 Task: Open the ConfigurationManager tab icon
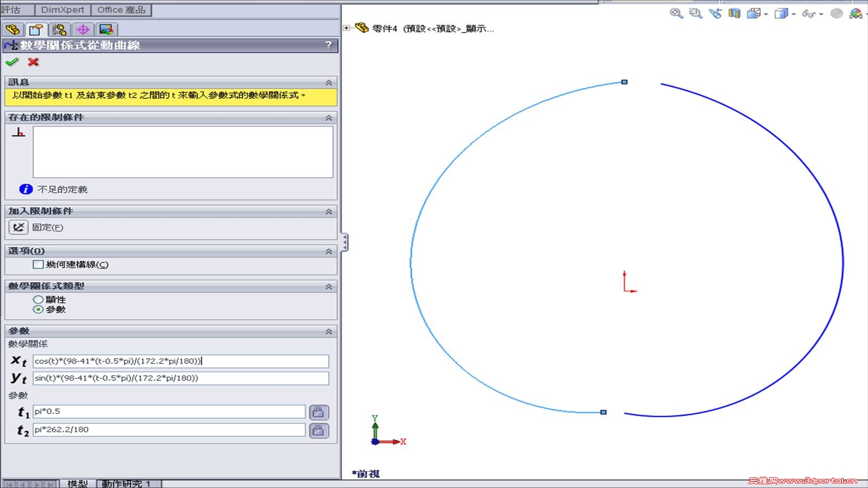60,29
